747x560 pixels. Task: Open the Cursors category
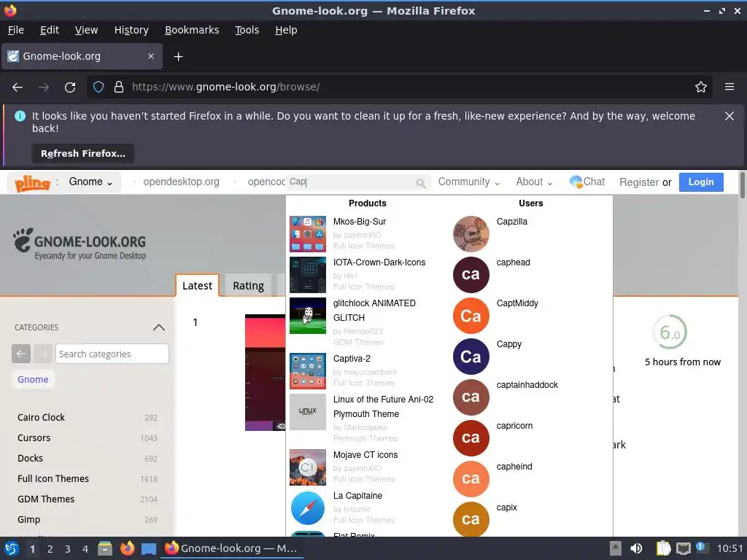(x=34, y=438)
